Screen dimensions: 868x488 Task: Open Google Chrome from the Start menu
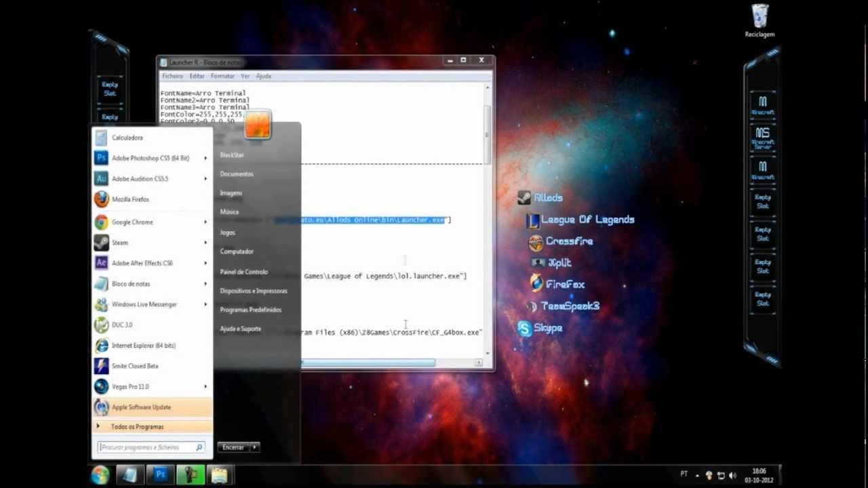coord(152,222)
